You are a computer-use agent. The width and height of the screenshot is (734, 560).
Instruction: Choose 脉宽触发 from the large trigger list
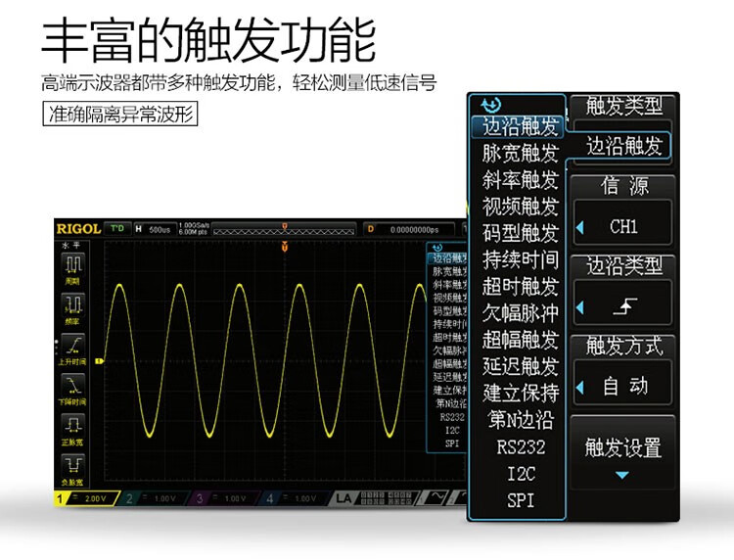(x=520, y=154)
